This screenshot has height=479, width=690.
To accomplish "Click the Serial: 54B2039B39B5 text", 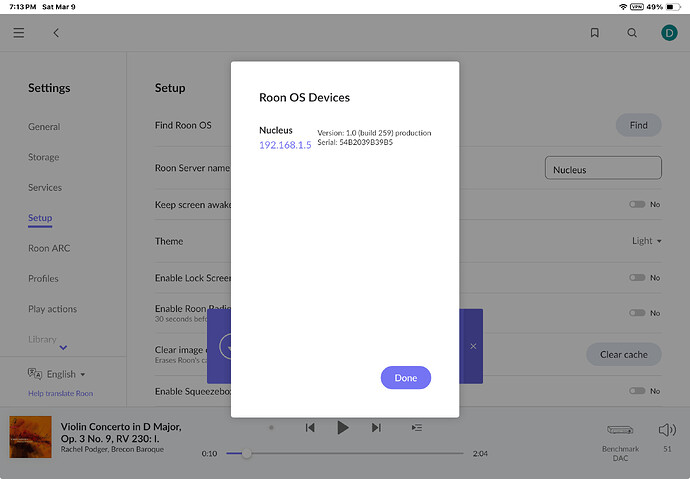I will point(355,143).
